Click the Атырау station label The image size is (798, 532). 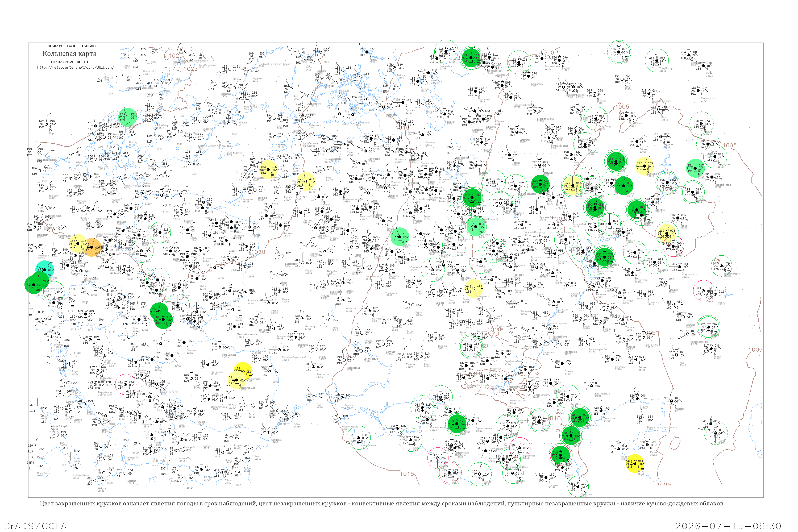(644, 406)
